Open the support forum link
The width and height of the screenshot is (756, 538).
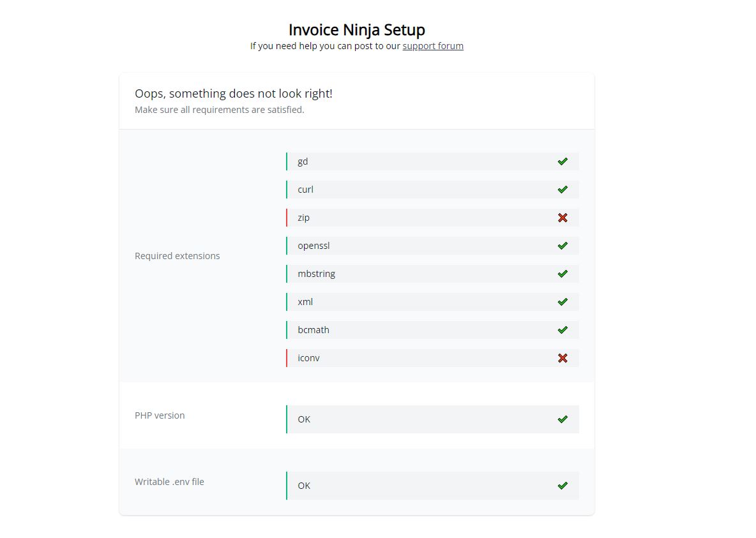pyautogui.click(x=432, y=46)
